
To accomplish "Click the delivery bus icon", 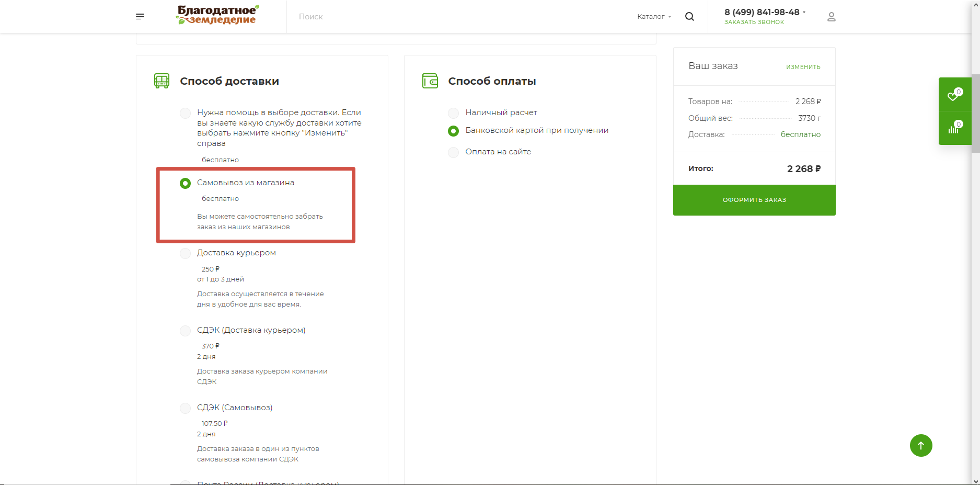I will (162, 81).
